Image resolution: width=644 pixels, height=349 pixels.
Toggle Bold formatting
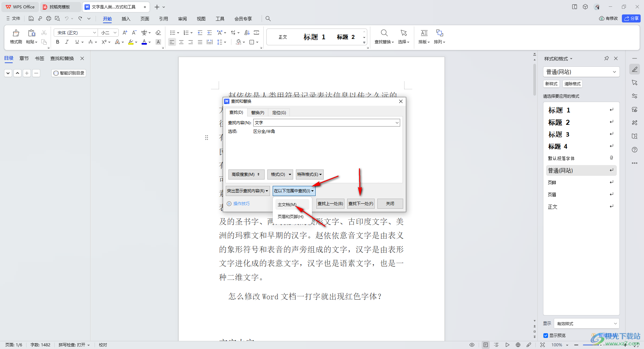pyautogui.click(x=58, y=42)
